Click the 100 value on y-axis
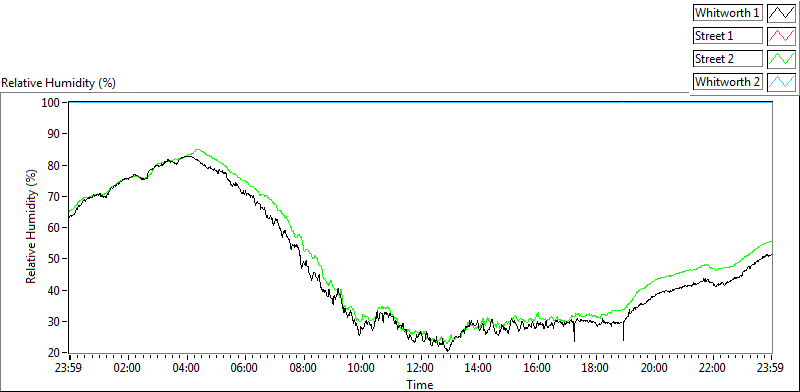 pyautogui.click(x=52, y=103)
